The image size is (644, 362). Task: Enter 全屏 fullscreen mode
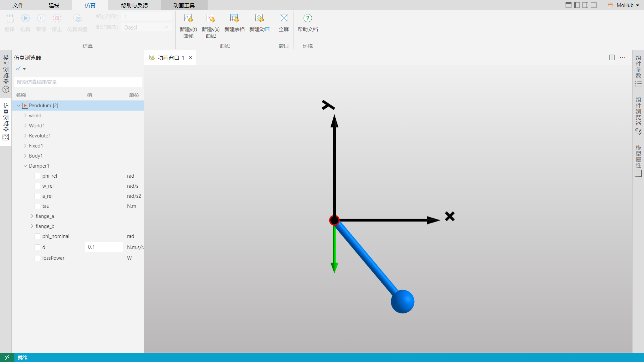[284, 18]
